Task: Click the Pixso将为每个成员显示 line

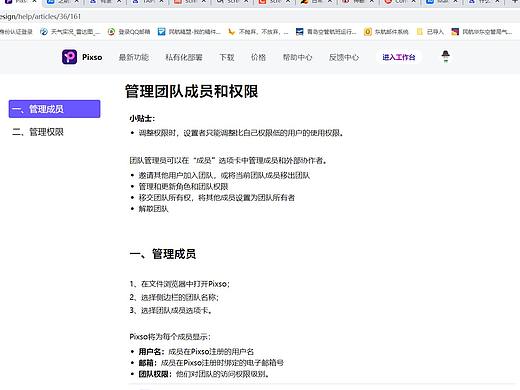Action: tap(170, 337)
